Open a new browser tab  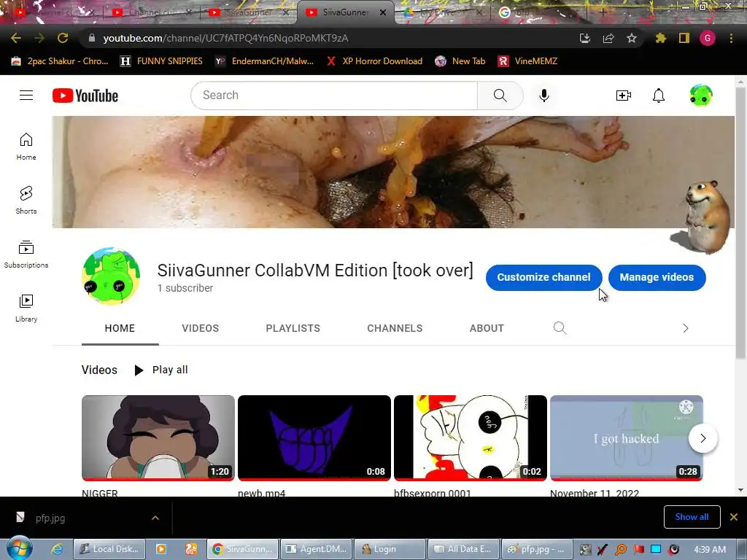(x=603, y=13)
